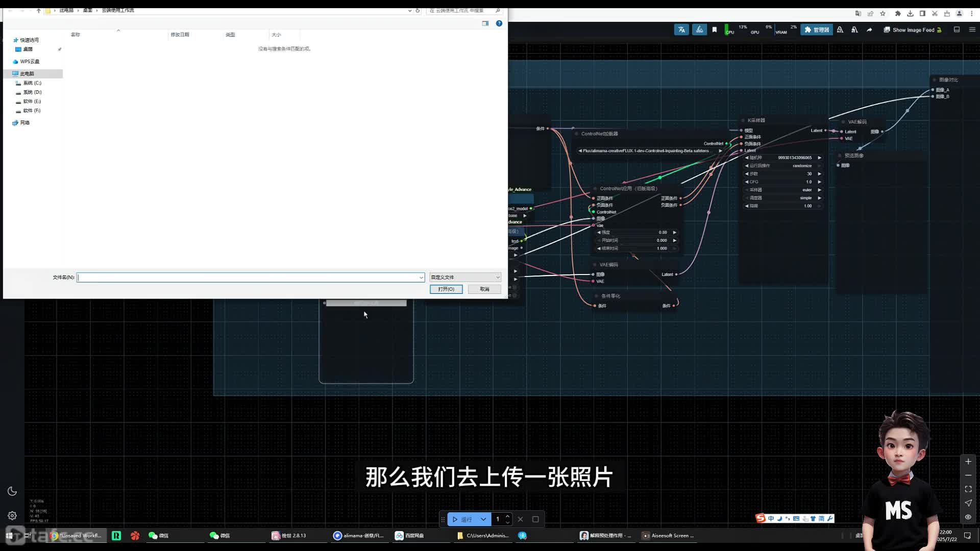Bookmark this page with the star icon
The width and height of the screenshot is (980, 551).
[x=883, y=14]
